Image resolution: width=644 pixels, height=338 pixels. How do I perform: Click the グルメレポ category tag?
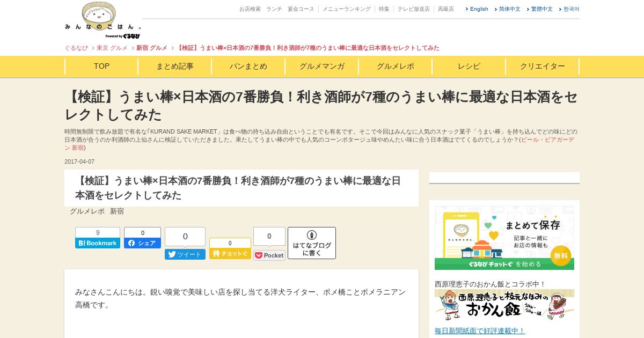pos(87,211)
